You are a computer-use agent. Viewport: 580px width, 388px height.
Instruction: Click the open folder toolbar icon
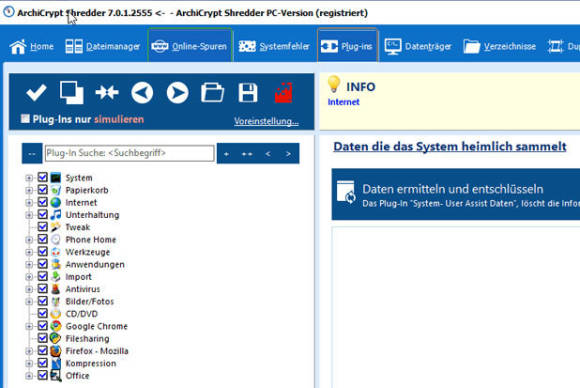tap(212, 92)
